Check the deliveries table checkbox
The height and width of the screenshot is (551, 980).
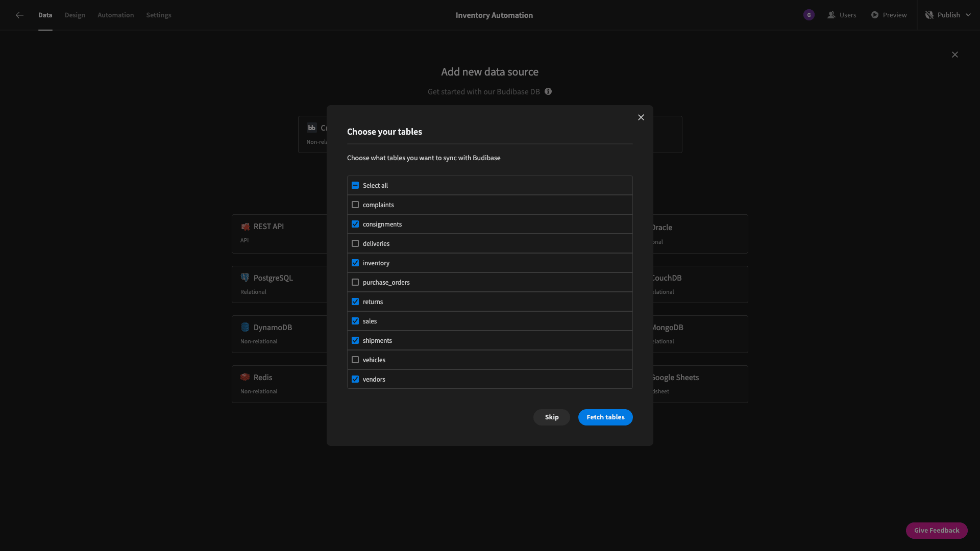point(355,244)
